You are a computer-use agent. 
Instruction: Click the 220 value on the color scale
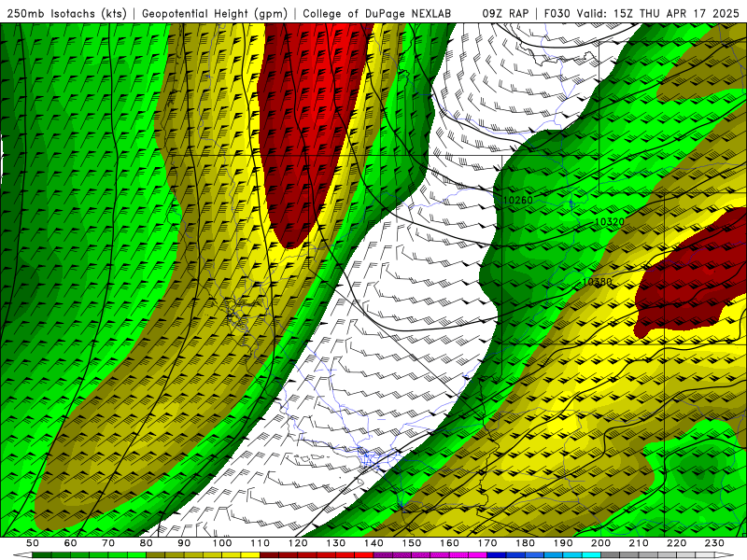tap(676, 543)
